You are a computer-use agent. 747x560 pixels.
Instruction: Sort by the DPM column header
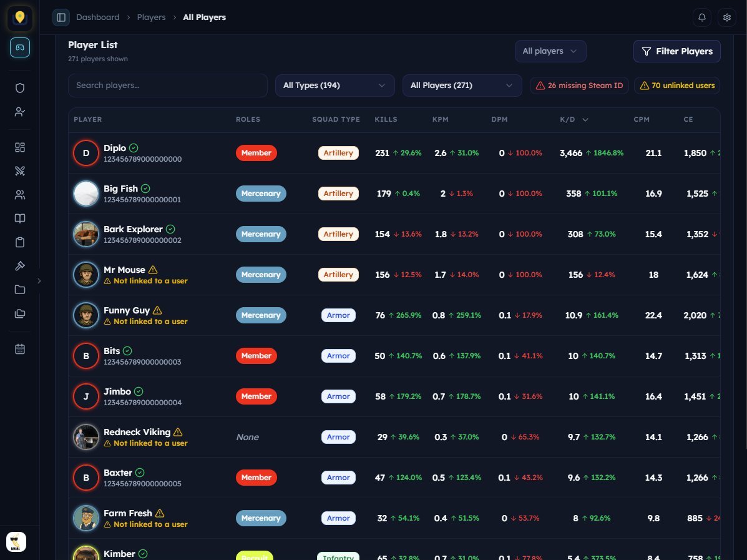click(499, 120)
